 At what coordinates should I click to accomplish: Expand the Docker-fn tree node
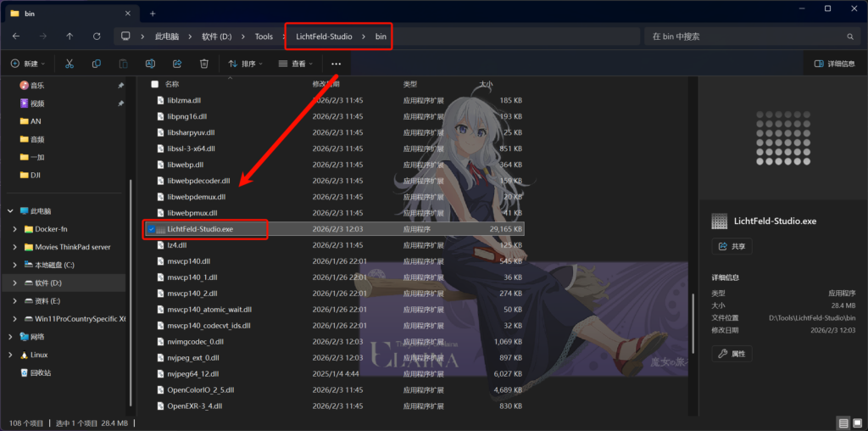coord(16,229)
